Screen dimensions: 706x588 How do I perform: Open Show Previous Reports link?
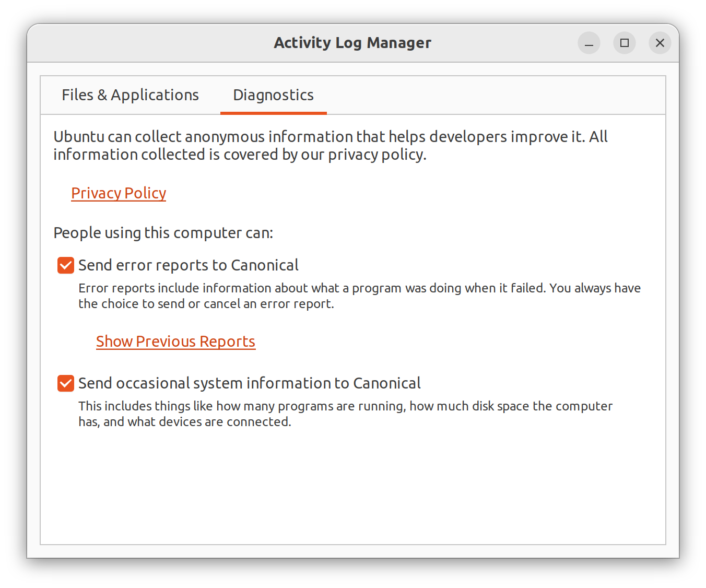[x=175, y=342]
